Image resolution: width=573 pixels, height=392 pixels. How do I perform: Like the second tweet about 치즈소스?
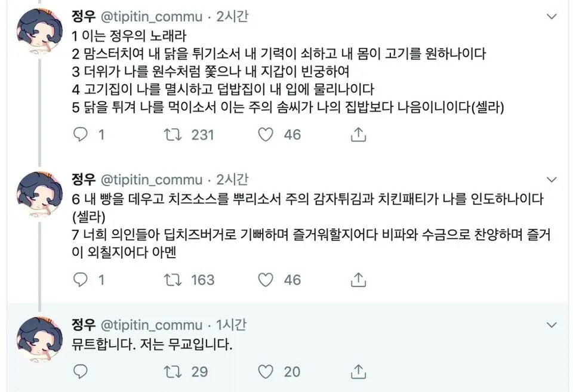point(266,279)
